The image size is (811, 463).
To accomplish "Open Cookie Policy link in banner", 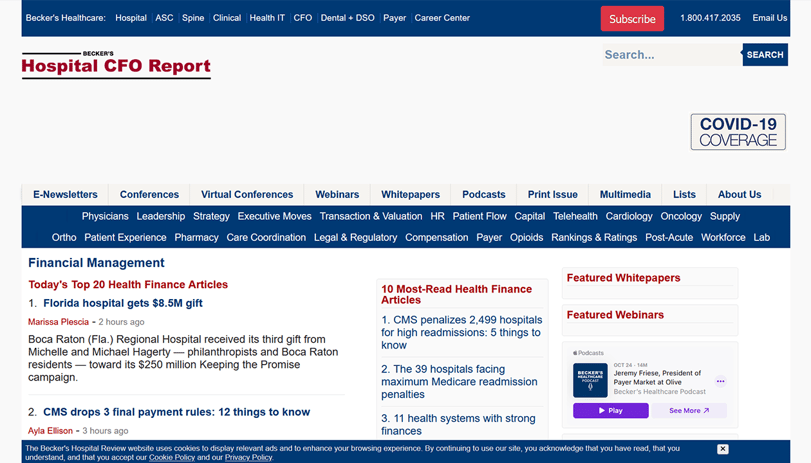I will [172, 457].
